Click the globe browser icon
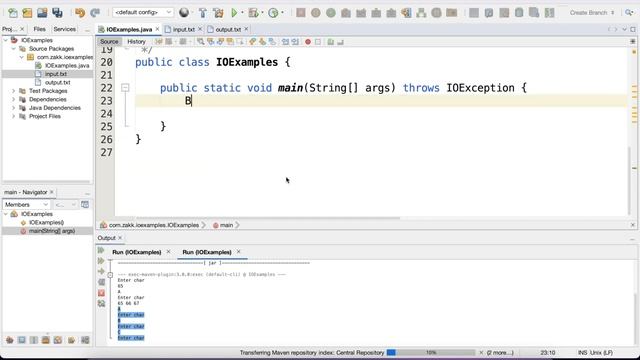 (184, 13)
